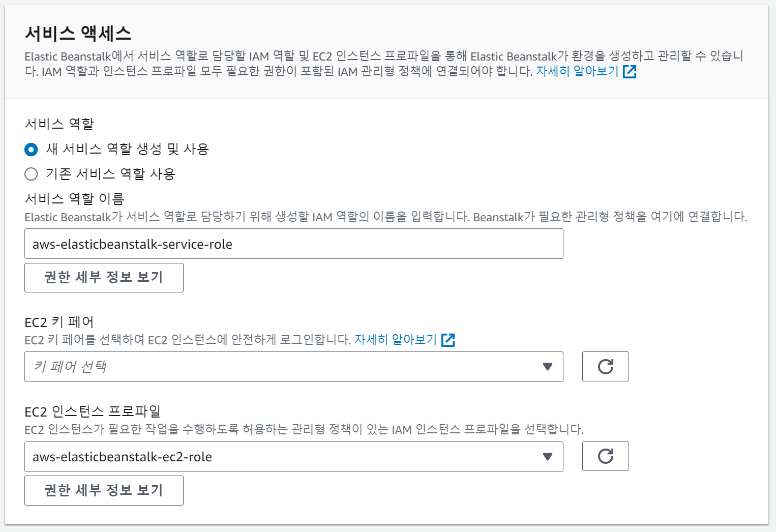Refresh the EC2 key pair list
The width and height of the screenshot is (776, 532).
[605, 366]
